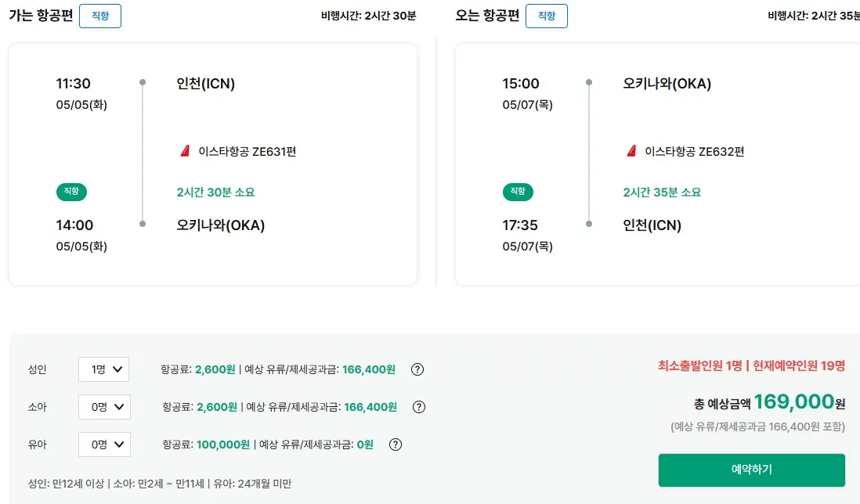Open the 소아 passenger count dropdown
Image resolution: width=860 pixels, height=504 pixels.
[x=103, y=406]
